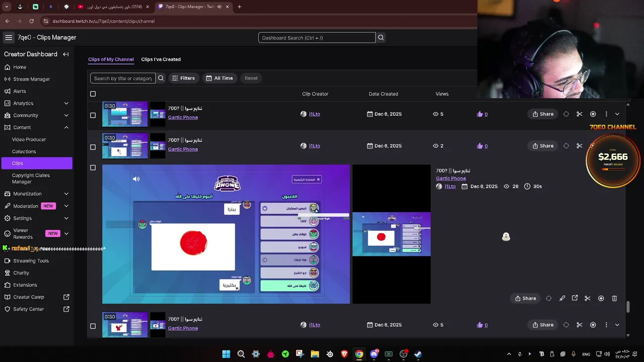Screen dimensions: 644x362
Task: Click the scissors icon on the expanded clip
Action: 588,298
